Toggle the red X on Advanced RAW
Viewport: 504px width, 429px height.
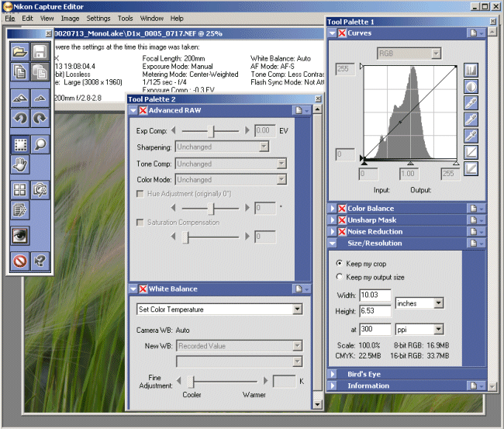pos(143,110)
